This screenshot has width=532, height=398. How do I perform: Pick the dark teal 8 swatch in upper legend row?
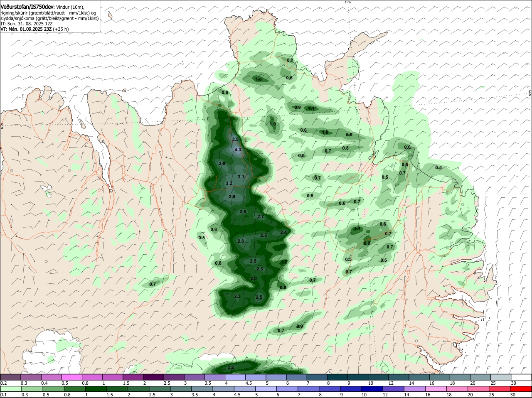[337, 377]
